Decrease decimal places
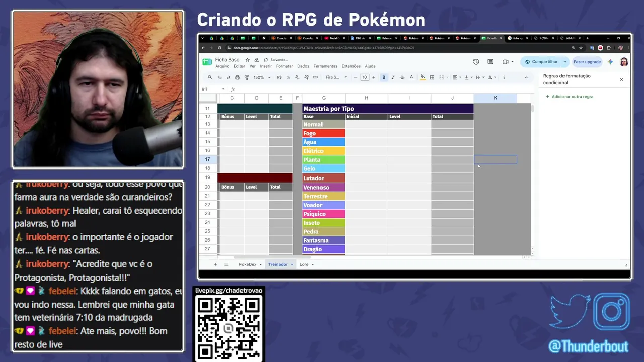The width and height of the screenshot is (644, 362). pyautogui.click(x=297, y=77)
